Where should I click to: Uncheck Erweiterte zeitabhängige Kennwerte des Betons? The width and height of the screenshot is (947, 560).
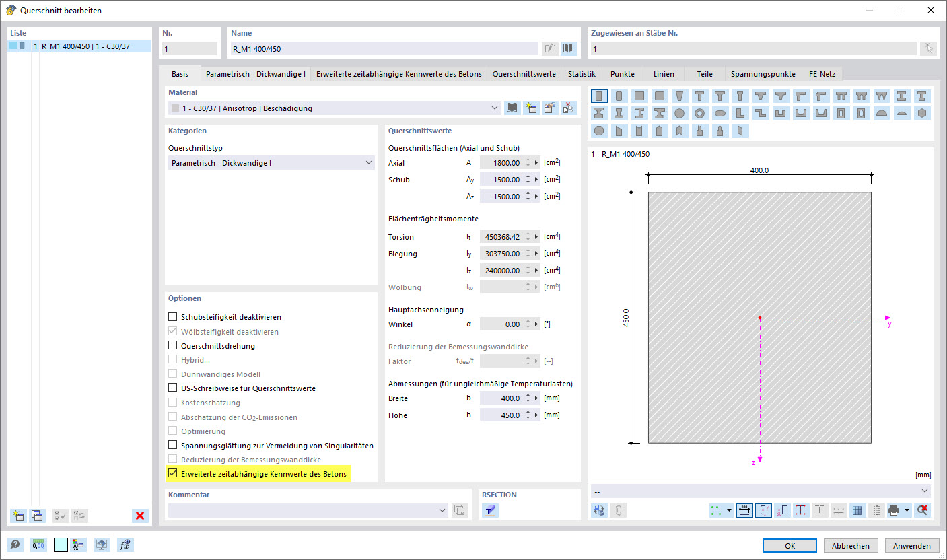173,474
